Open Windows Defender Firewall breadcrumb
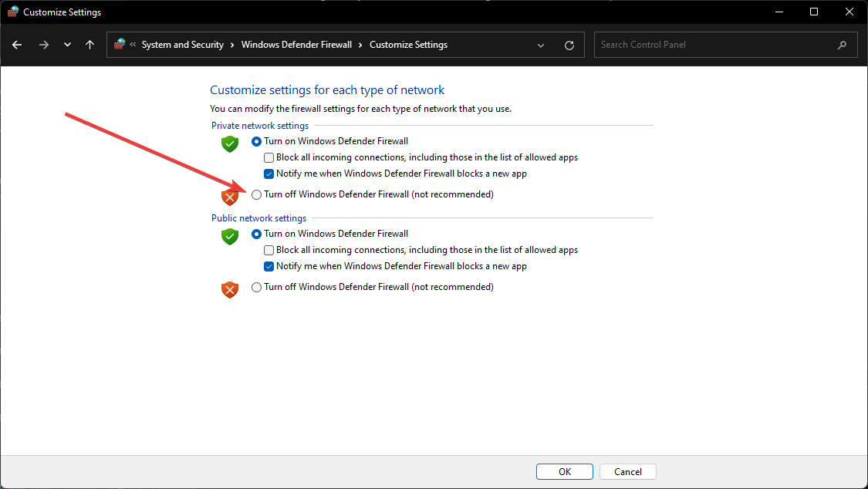 tap(297, 45)
